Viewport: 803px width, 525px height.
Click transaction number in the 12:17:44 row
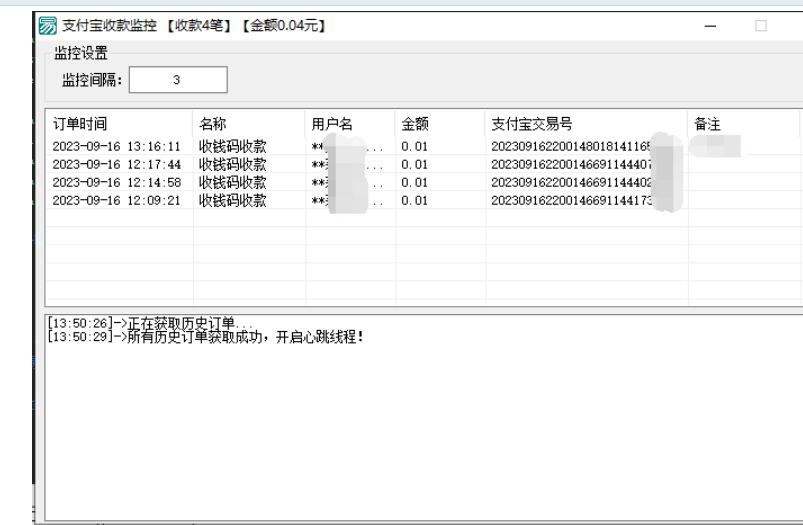pyautogui.click(x=572, y=164)
